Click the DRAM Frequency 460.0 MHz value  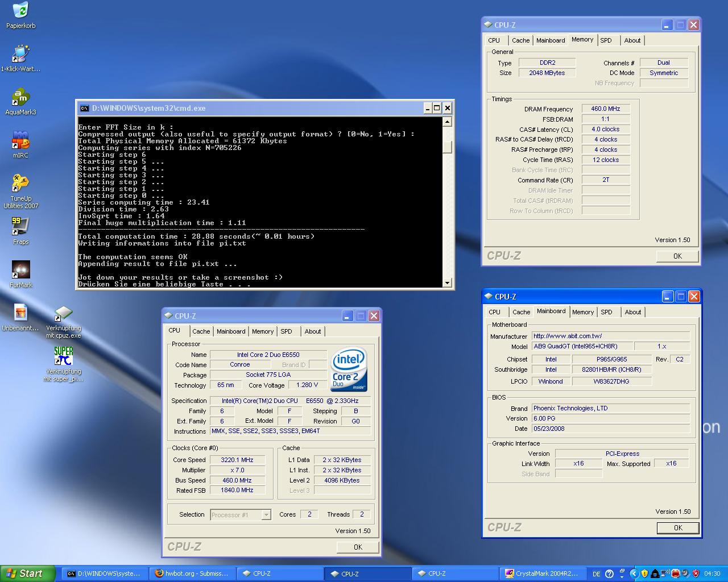(x=606, y=109)
